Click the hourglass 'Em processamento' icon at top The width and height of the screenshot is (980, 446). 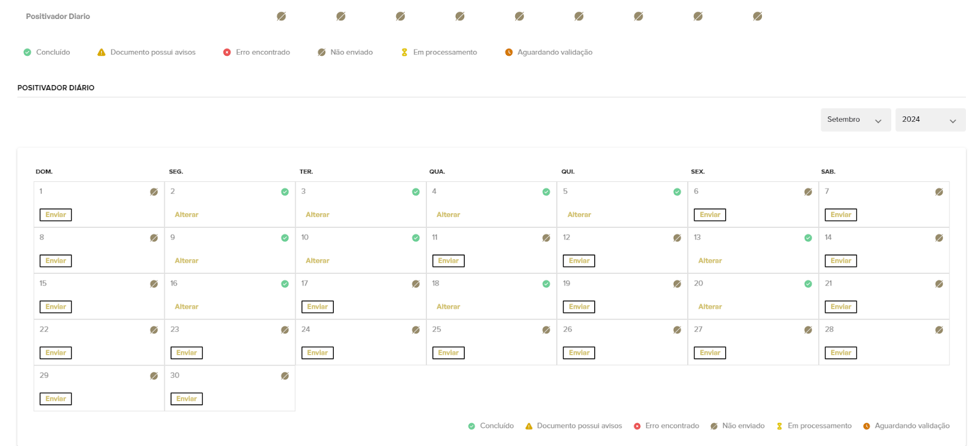[x=404, y=53]
